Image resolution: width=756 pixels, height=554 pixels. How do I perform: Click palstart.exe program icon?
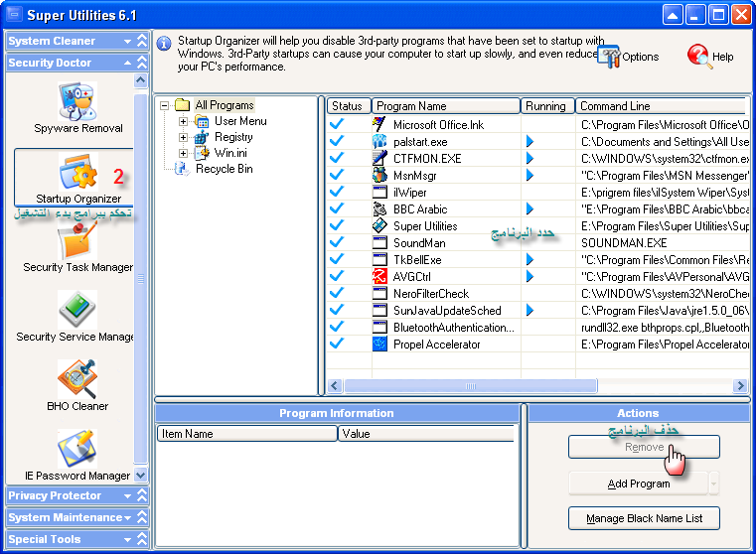click(x=379, y=141)
